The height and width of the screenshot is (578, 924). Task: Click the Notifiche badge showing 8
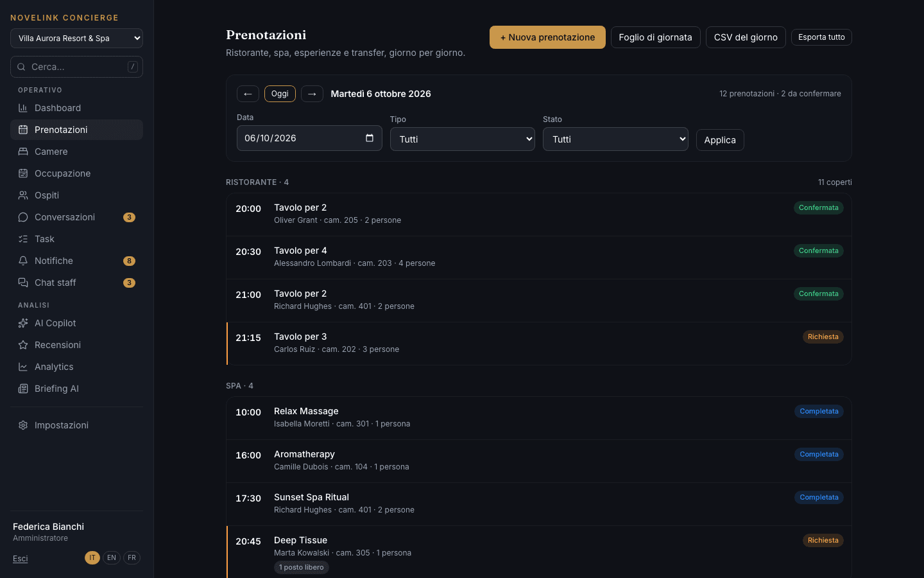(129, 261)
